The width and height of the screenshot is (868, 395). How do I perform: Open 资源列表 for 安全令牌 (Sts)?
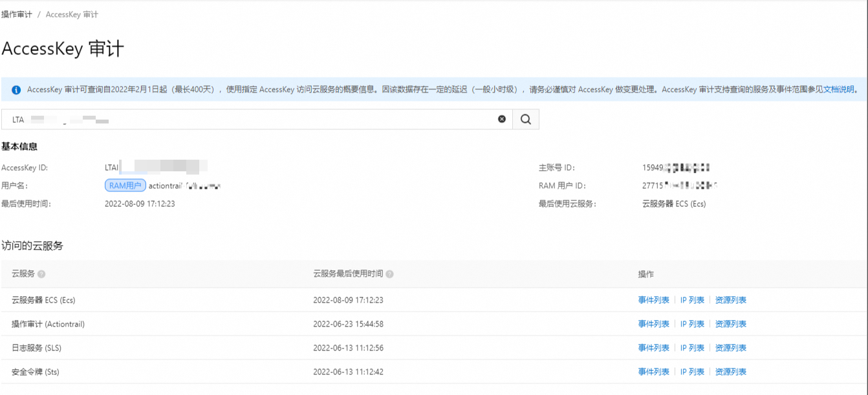pos(730,371)
